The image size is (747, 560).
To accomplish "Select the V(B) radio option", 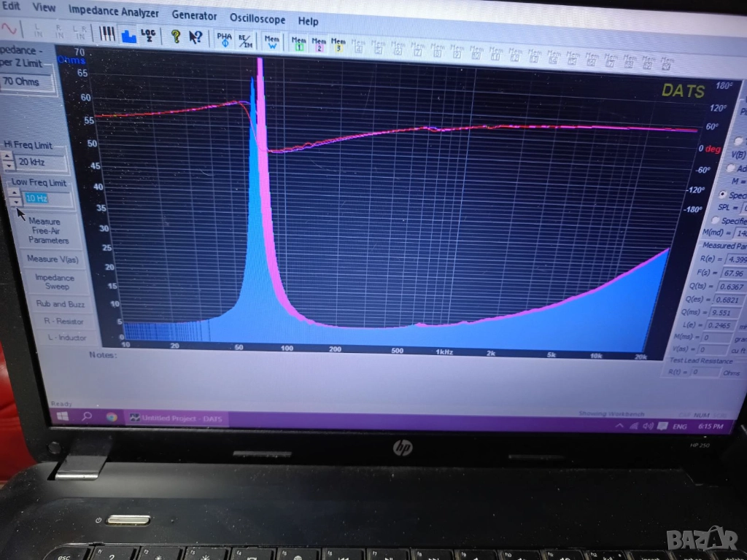I will 737,141.
